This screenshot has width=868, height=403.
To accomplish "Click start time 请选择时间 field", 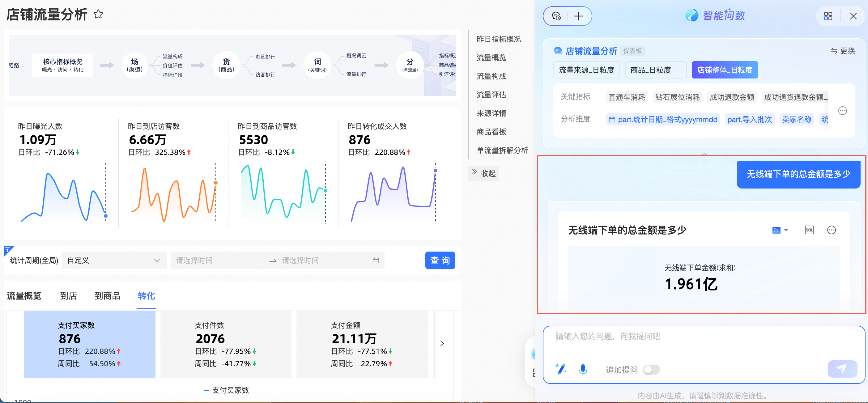I will coord(194,260).
